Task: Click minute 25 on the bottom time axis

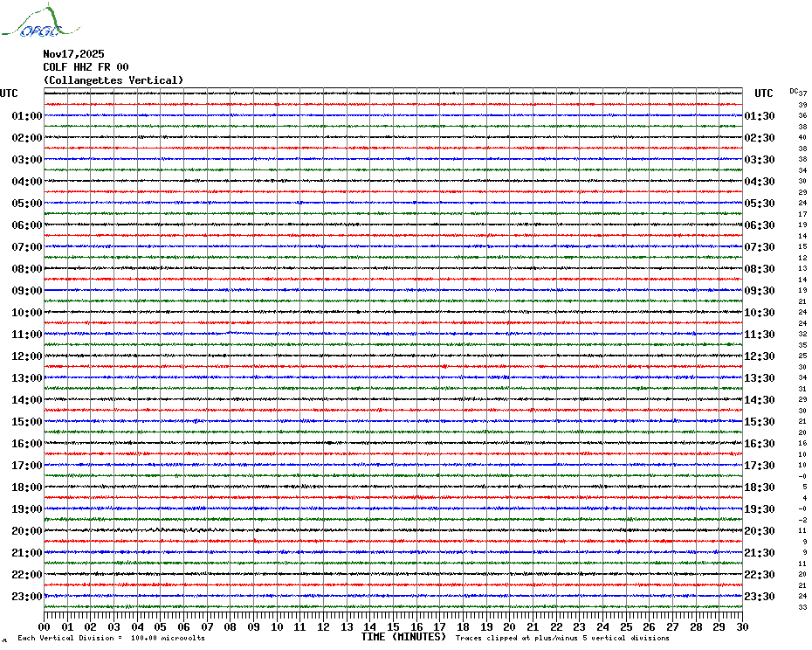Action: pos(626,626)
